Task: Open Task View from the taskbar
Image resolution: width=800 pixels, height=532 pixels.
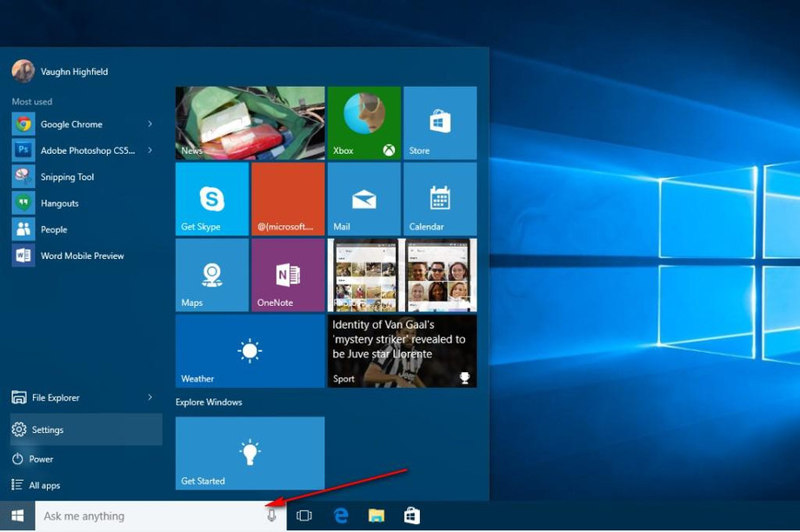Action: pos(304,515)
